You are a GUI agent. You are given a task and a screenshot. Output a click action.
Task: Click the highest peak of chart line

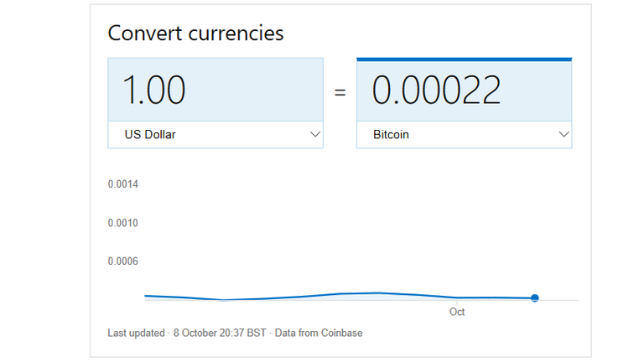[378, 293]
